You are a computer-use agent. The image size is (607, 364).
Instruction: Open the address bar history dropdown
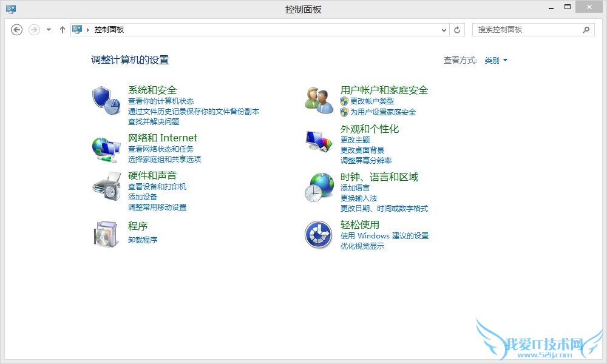444,29
